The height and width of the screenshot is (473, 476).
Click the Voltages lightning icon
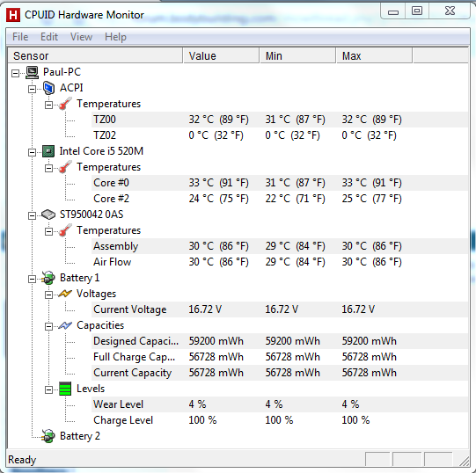pos(65,294)
